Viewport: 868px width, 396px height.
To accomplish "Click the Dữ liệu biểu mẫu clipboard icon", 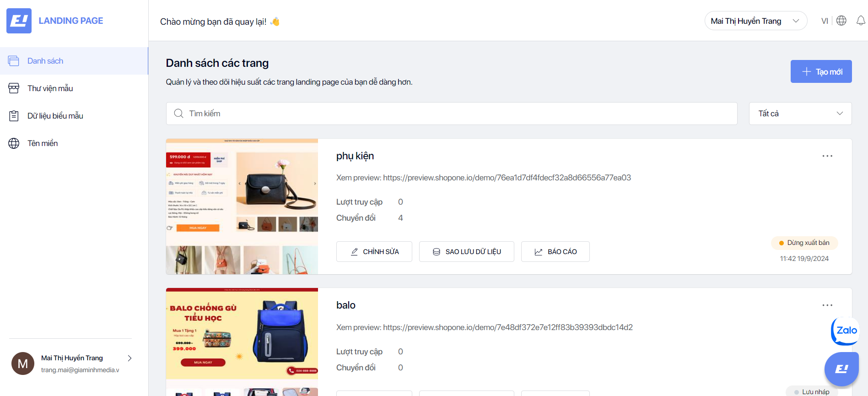I will [x=14, y=116].
